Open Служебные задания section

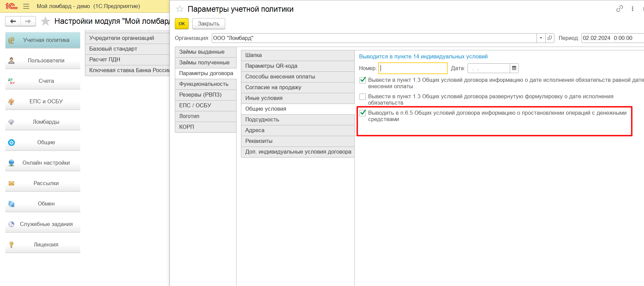click(43, 224)
